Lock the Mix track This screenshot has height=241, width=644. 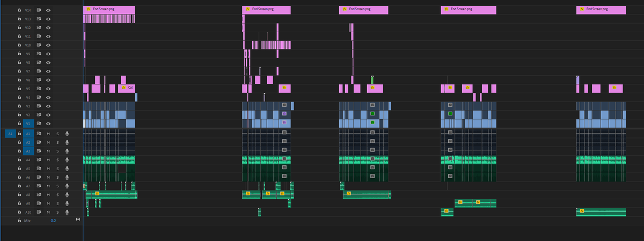19,221
